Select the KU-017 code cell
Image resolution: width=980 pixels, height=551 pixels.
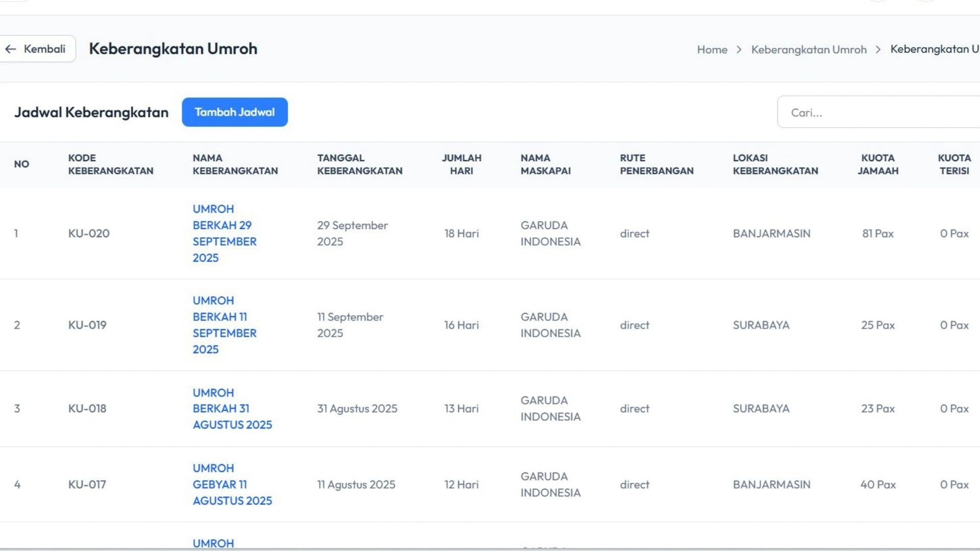[87, 484]
